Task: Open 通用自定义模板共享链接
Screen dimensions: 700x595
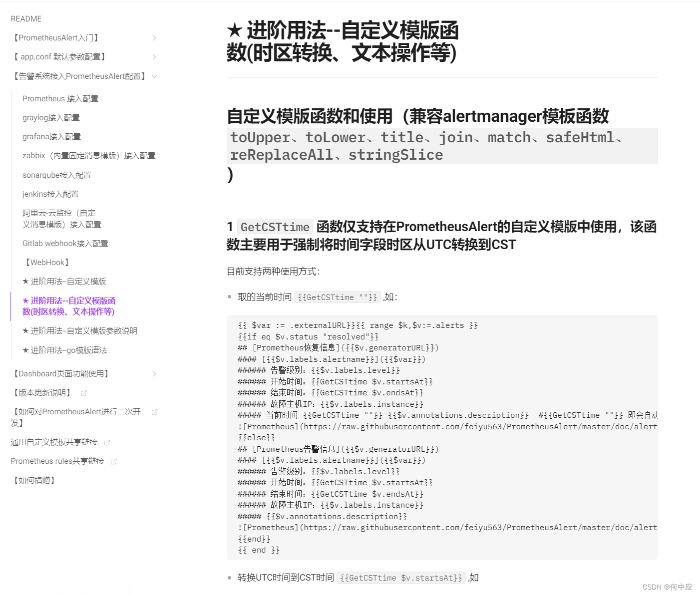Action: [54, 442]
